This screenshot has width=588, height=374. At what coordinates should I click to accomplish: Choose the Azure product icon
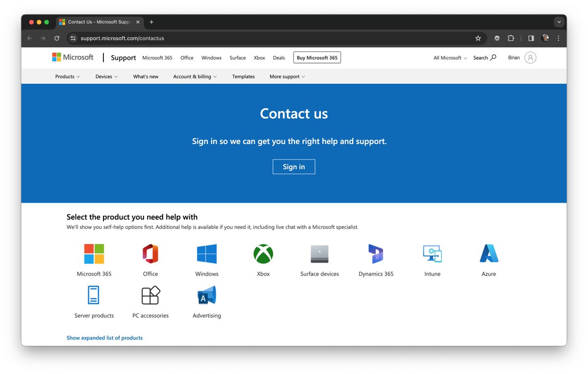(489, 254)
